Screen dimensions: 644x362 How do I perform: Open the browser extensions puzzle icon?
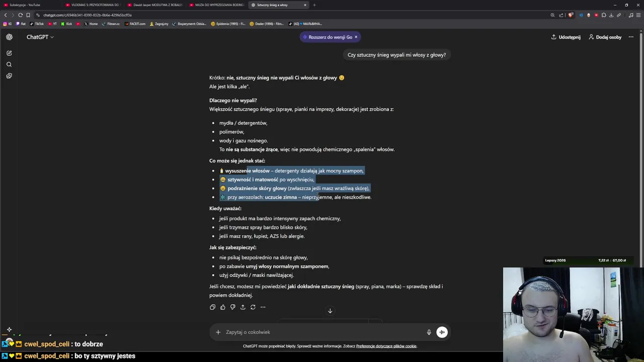tap(604, 15)
